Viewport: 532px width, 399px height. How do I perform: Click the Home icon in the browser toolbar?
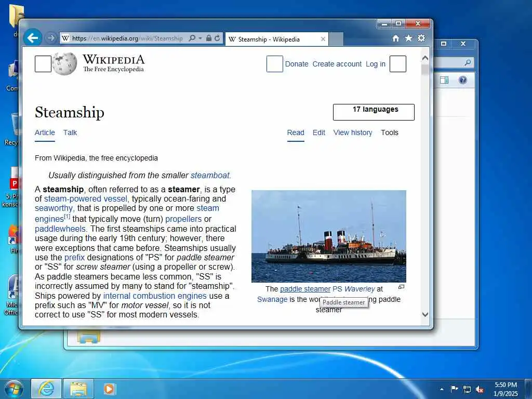coord(395,38)
